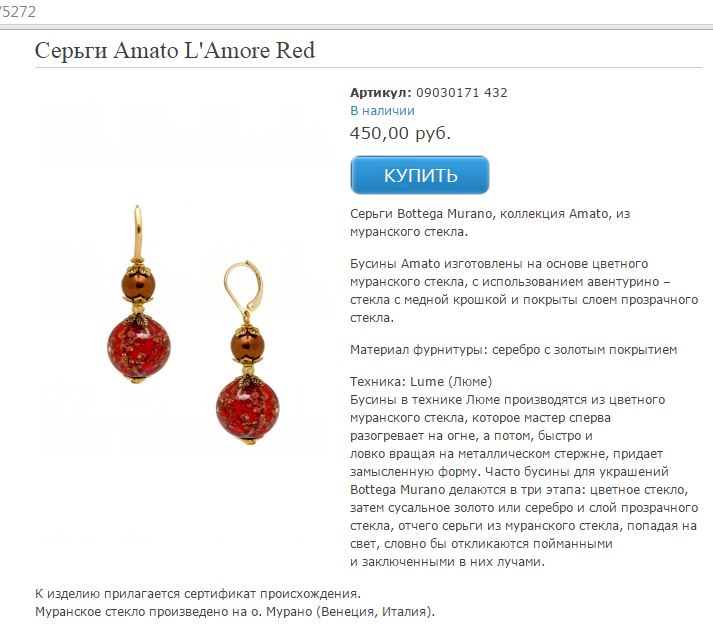Click the сертификат происхождения sentence
713x628 pixels.
(198, 594)
